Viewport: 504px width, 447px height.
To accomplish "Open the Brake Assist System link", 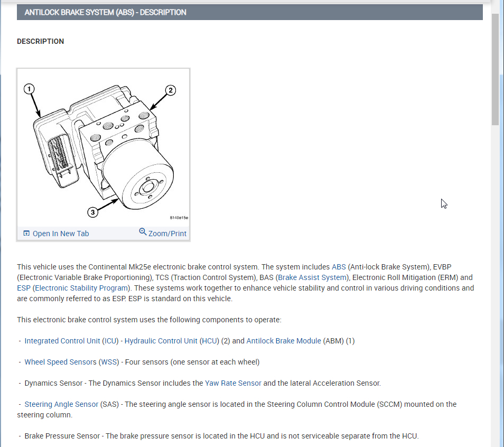I will tap(312, 277).
